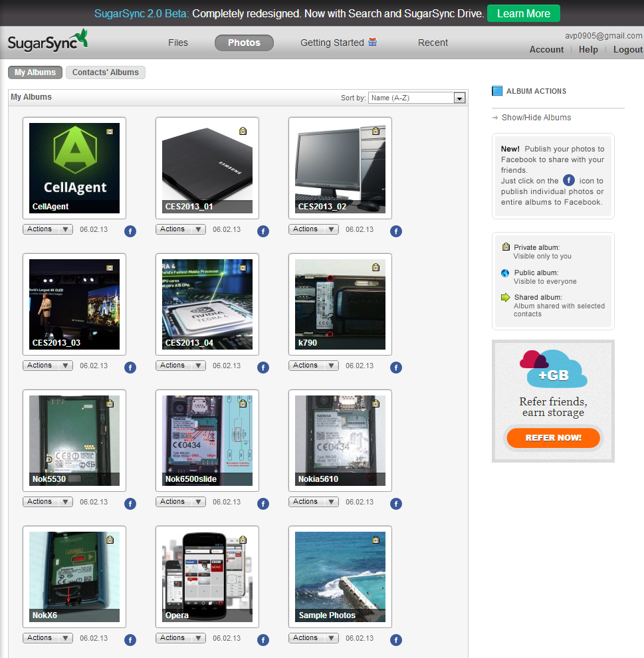Switch to the Recent tab
Screen dimensions: 644x658
(x=433, y=43)
